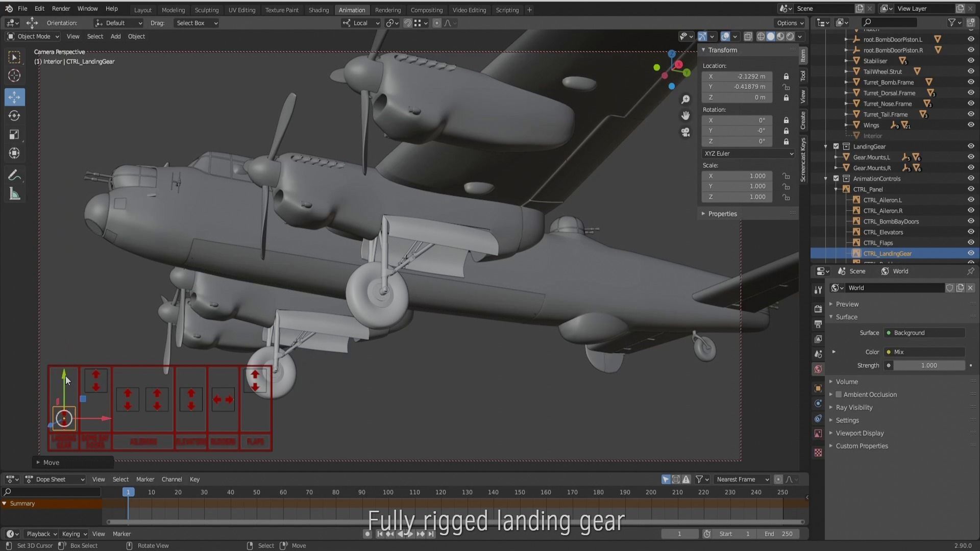Hide CTRL_LandingGear with its eye icon
The width and height of the screenshot is (980, 551).
(x=970, y=254)
